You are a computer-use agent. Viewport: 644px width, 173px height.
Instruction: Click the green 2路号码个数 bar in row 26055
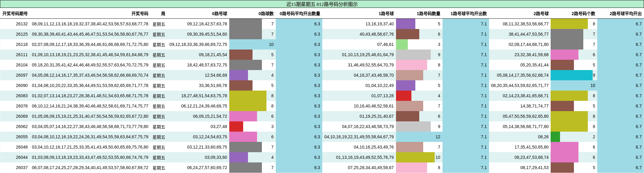(x=555, y=137)
